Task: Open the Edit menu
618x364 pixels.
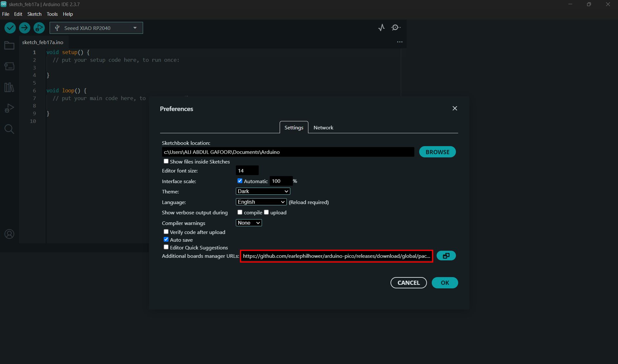Action: (x=18, y=14)
